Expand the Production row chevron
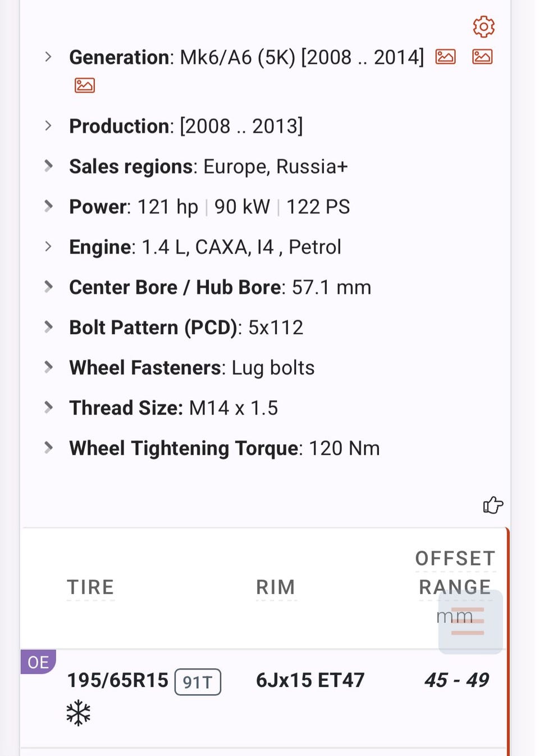Viewport: 539px width, 756px height. coord(49,126)
